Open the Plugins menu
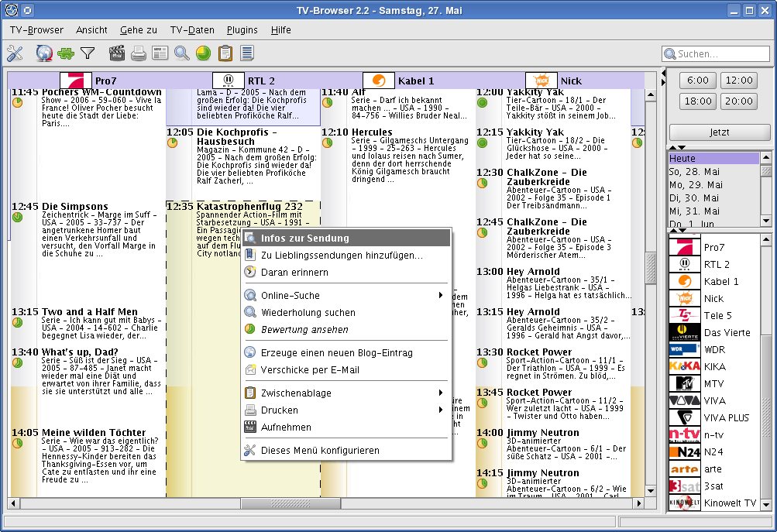Viewport: 777px width, 532px height. [x=242, y=29]
